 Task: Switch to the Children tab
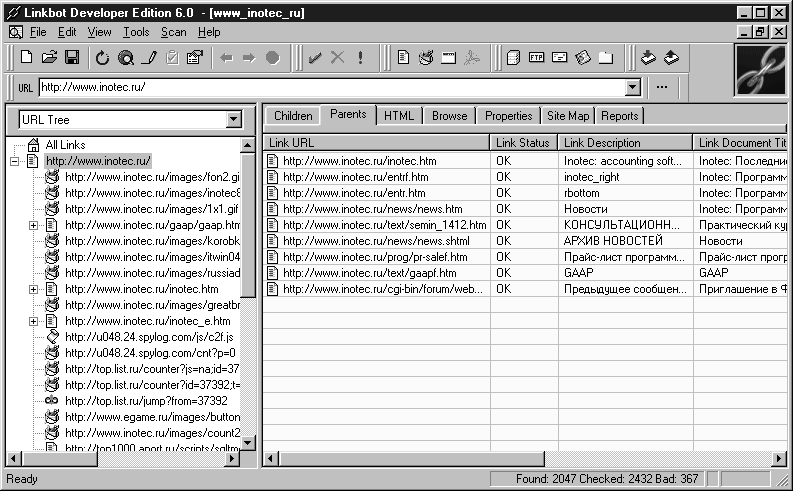click(293, 116)
